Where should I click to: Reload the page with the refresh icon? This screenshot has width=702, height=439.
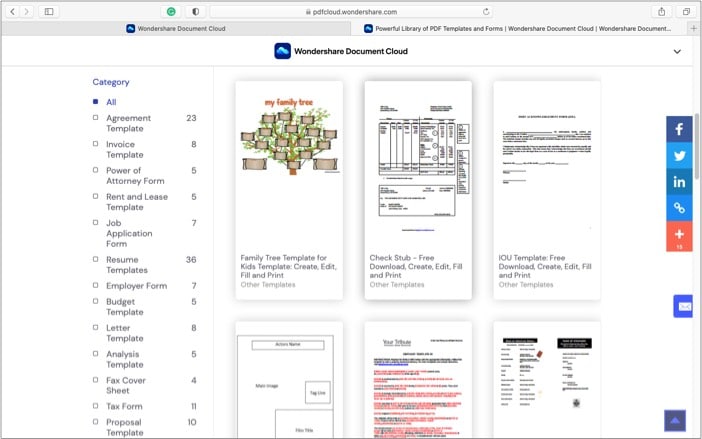click(x=486, y=12)
